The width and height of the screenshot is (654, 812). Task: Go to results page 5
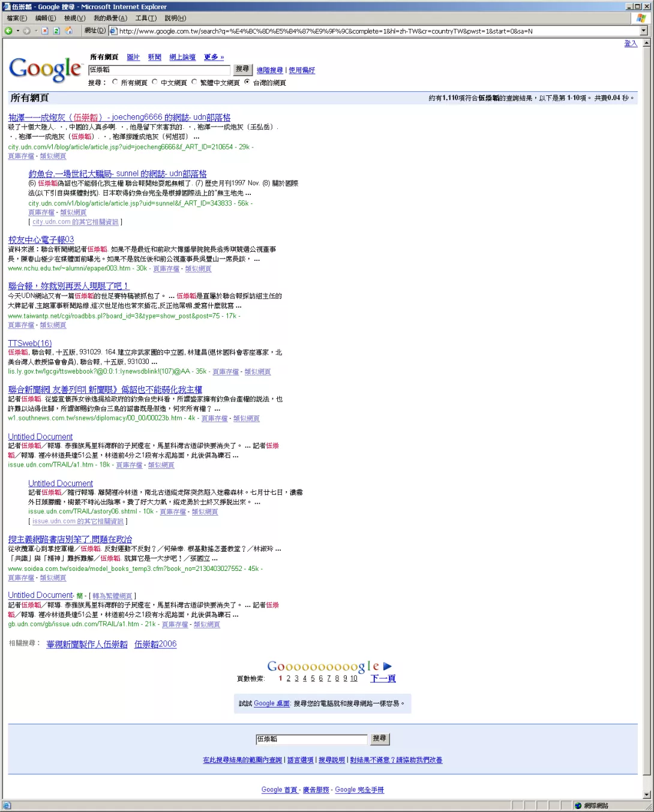313,678
